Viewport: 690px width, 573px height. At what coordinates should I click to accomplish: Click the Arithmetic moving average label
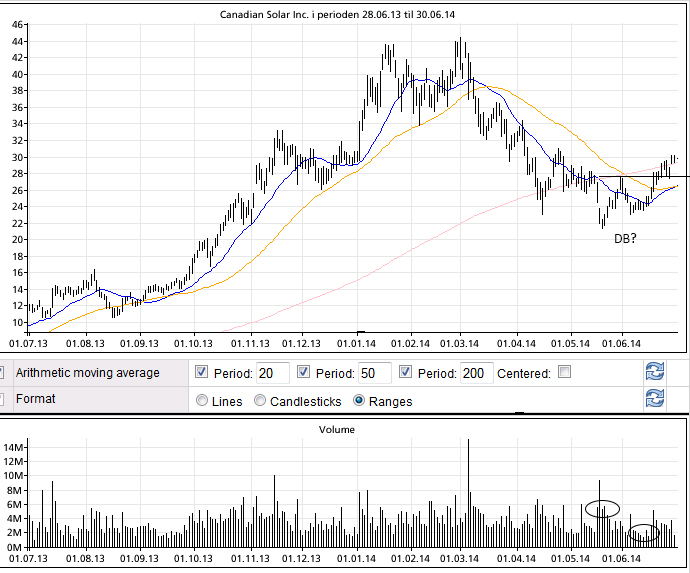point(87,373)
